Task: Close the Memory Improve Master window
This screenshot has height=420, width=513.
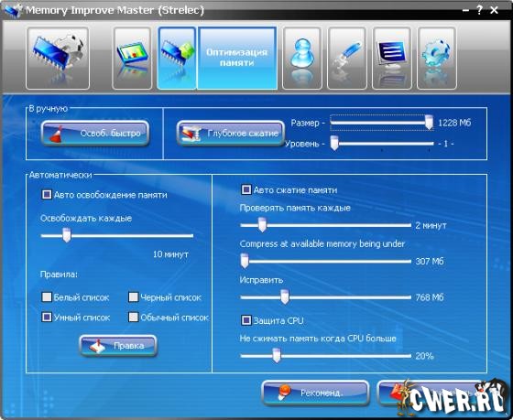Action: (495, 10)
